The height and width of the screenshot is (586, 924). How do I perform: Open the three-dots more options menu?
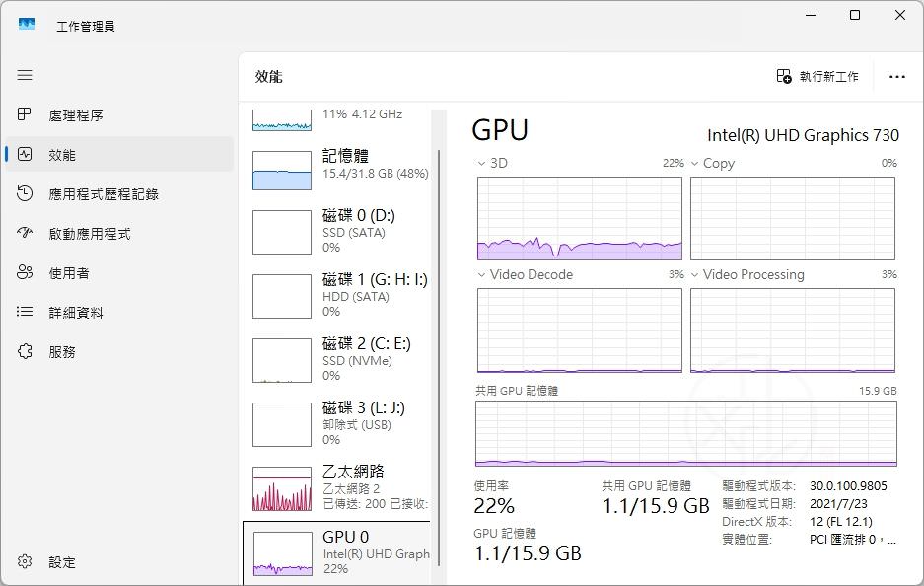[897, 77]
